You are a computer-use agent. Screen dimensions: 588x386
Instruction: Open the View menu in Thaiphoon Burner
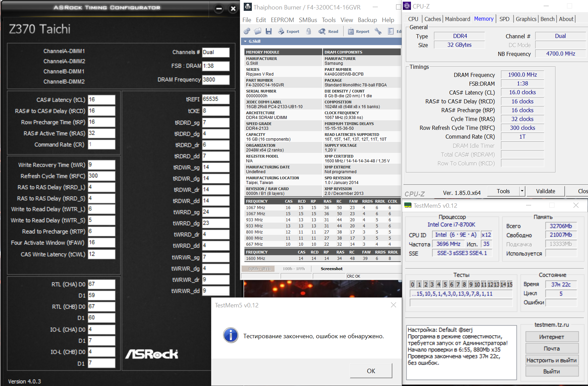(x=347, y=20)
